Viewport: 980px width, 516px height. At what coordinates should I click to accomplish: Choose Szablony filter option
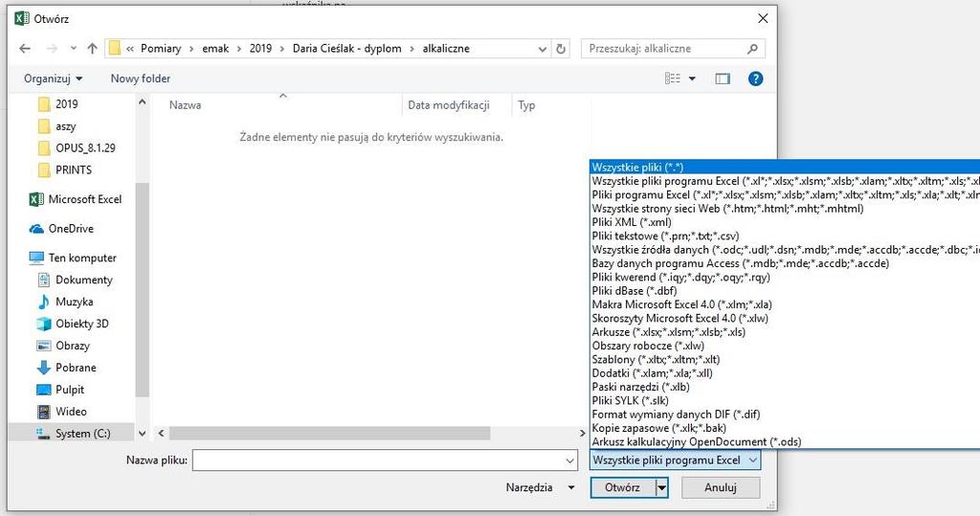click(x=785, y=359)
